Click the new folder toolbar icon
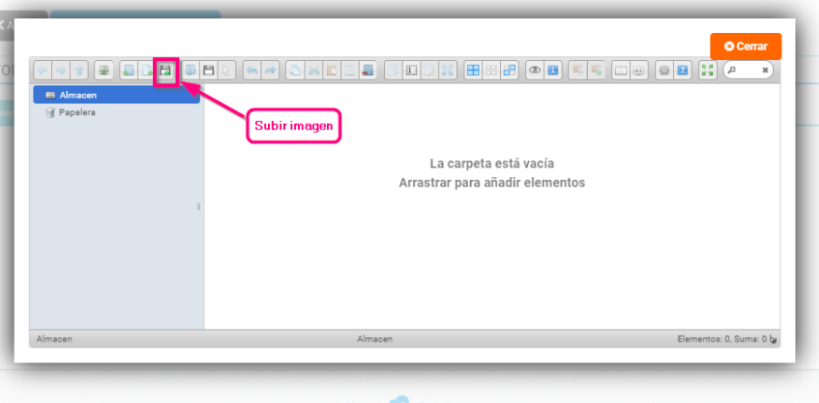This screenshot has width=819, height=403. click(128, 70)
